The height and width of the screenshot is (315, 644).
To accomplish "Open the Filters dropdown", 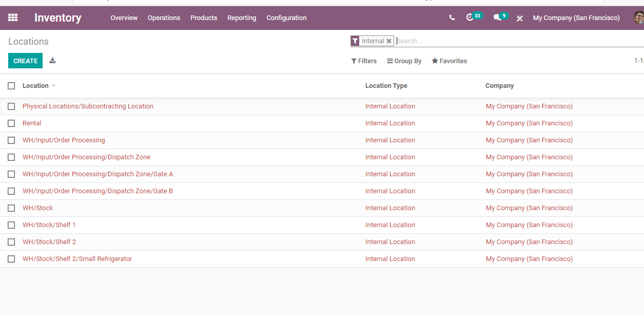I will (364, 61).
